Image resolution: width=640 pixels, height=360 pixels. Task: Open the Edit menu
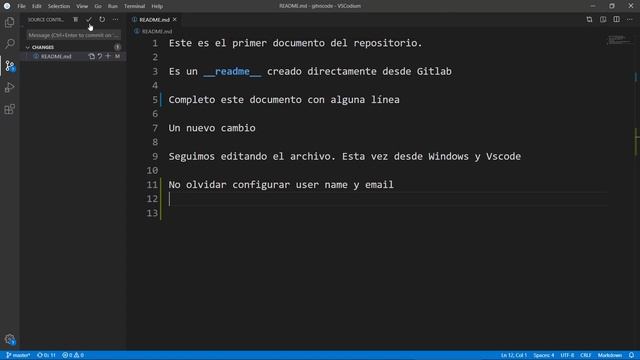[37, 6]
